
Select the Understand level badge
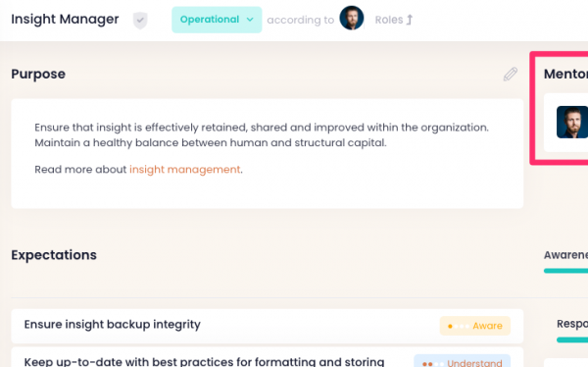[463, 362]
